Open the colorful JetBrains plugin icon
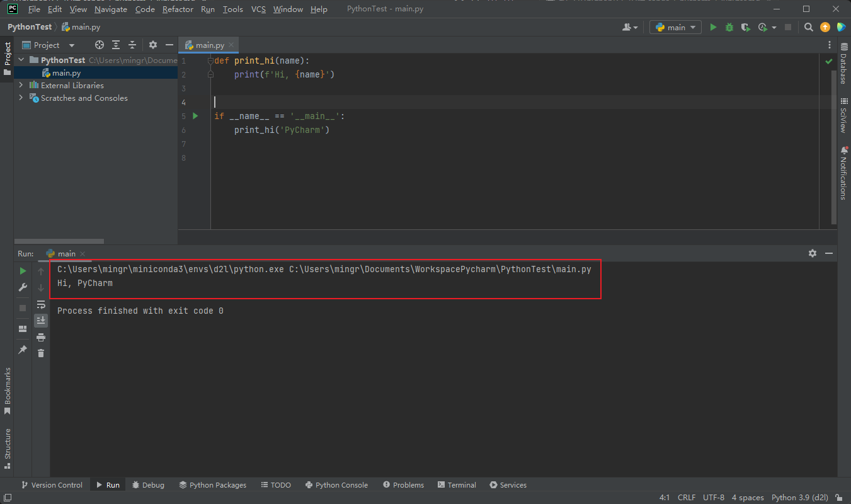Viewport: 851px width, 504px height. [x=841, y=27]
